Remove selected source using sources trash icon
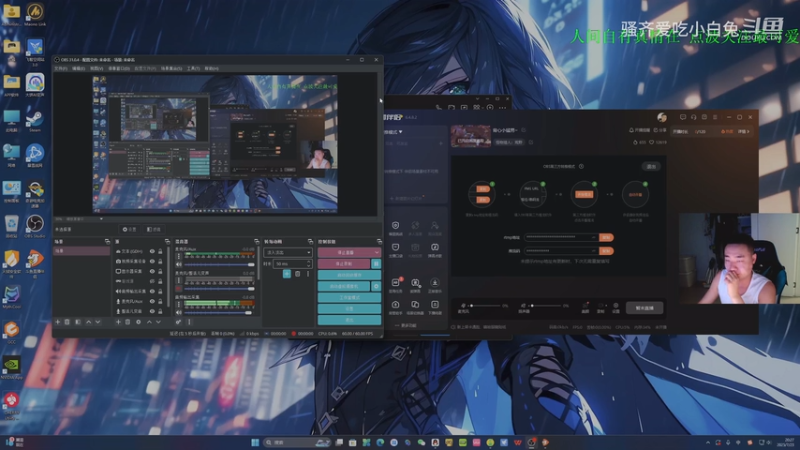Screen dimensions: 800x450 coord(128,322)
